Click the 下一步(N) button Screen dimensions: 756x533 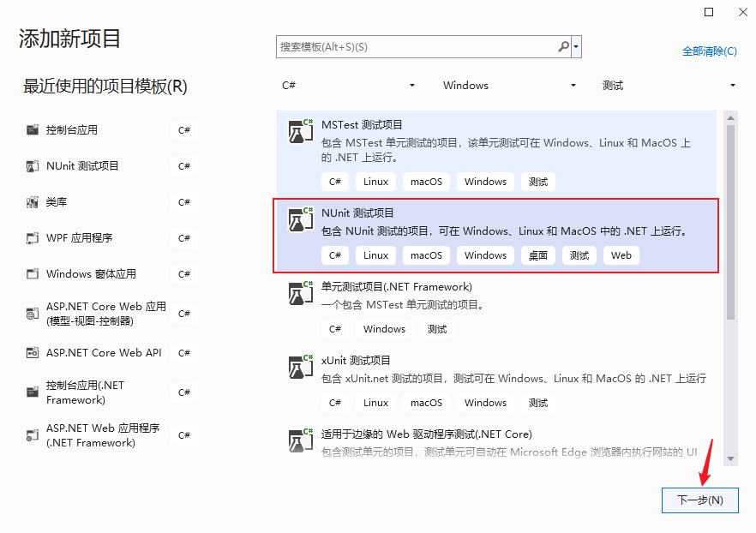[x=699, y=500]
